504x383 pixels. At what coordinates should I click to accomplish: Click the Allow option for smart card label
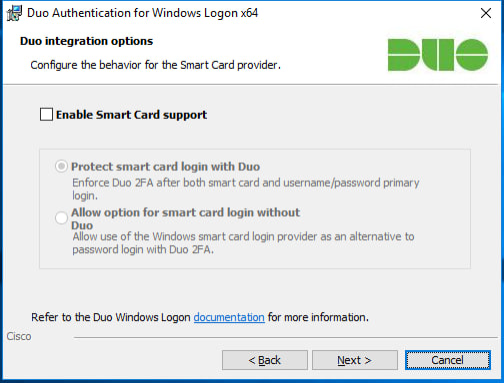coord(185,219)
